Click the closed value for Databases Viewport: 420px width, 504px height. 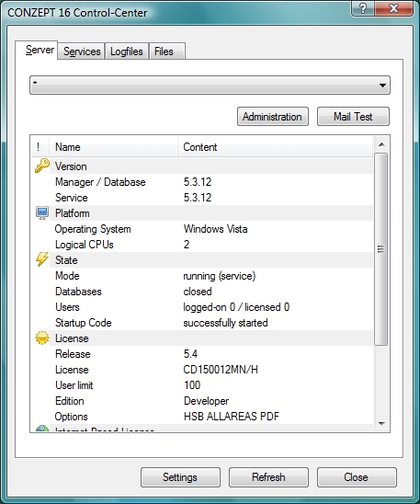click(x=198, y=292)
